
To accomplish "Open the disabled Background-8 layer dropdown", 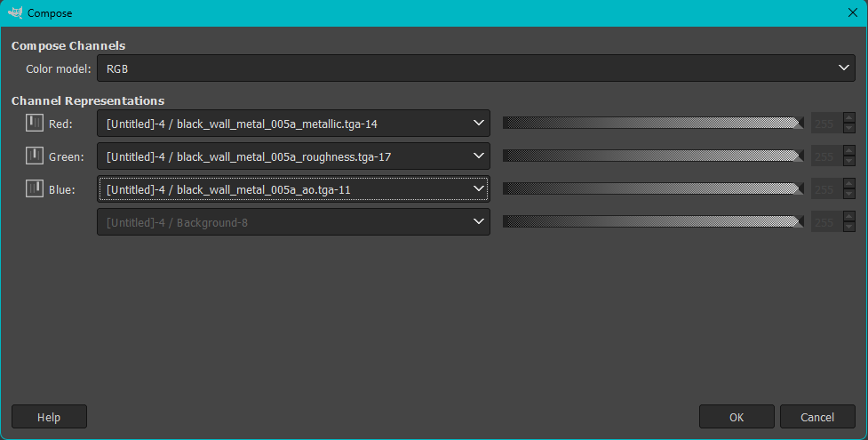I will [293, 222].
